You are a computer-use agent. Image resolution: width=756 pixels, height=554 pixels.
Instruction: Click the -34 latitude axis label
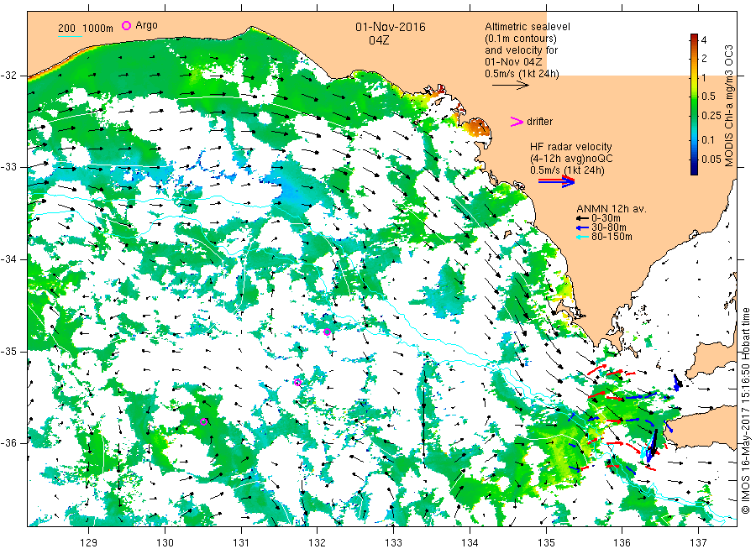point(13,259)
